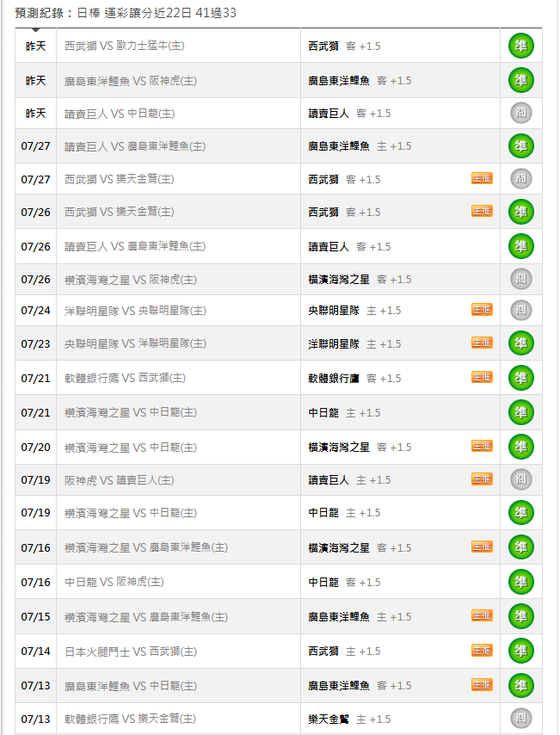The width and height of the screenshot is (560, 735).
Task: Click green 準 icon for 廣島東洋鯉魚 VS 阪神虎
Action: point(521,80)
